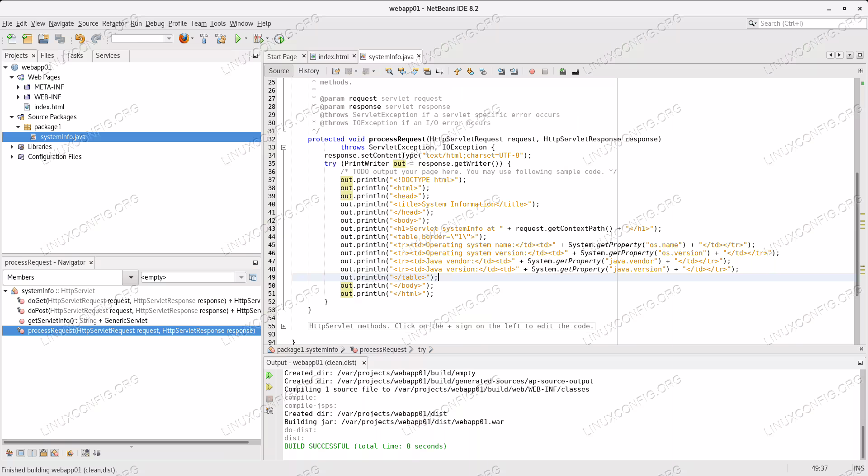
Task: Toggle Sort by Source order button
Action: (x=97, y=453)
